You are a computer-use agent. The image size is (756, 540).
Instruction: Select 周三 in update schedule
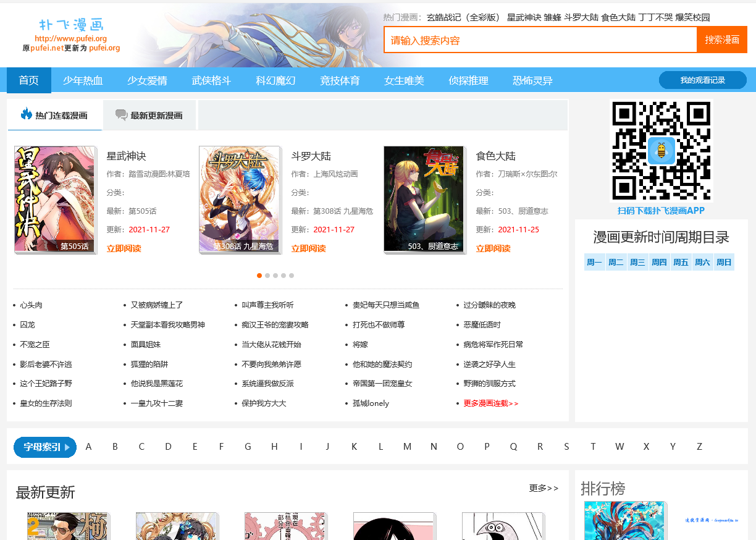(x=637, y=262)
